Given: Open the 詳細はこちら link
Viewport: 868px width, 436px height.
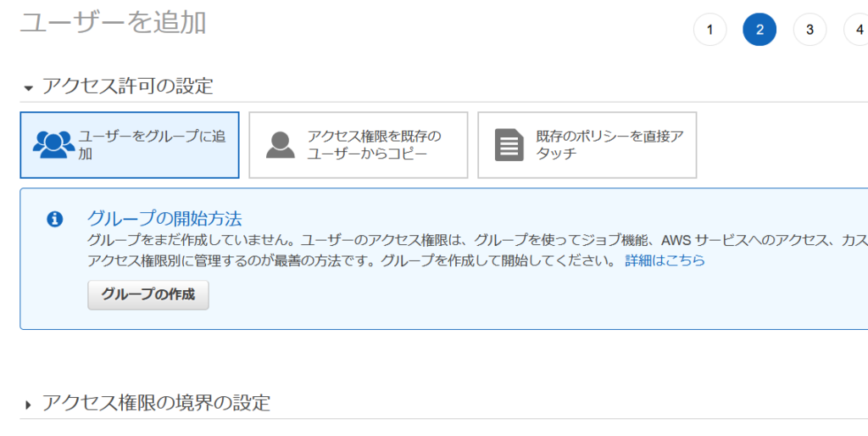Looking at the screenshot, I should click(x=665, y=260).
